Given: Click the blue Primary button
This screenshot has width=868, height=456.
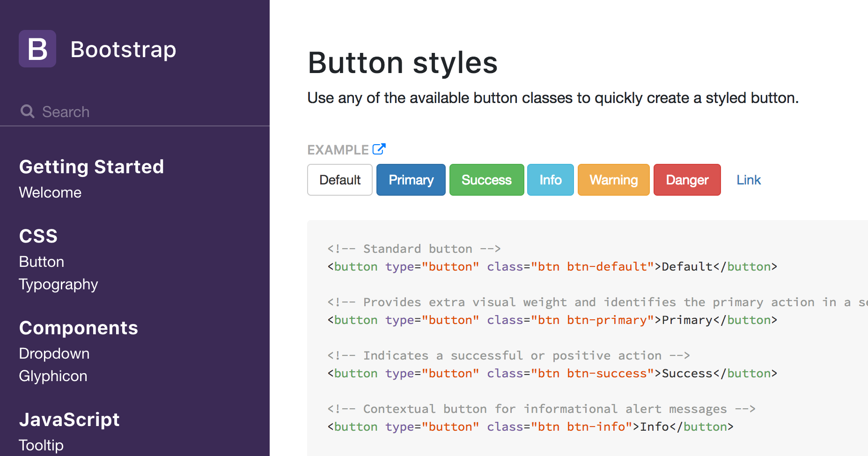Looking at the screenshot, I should (411, 180).
